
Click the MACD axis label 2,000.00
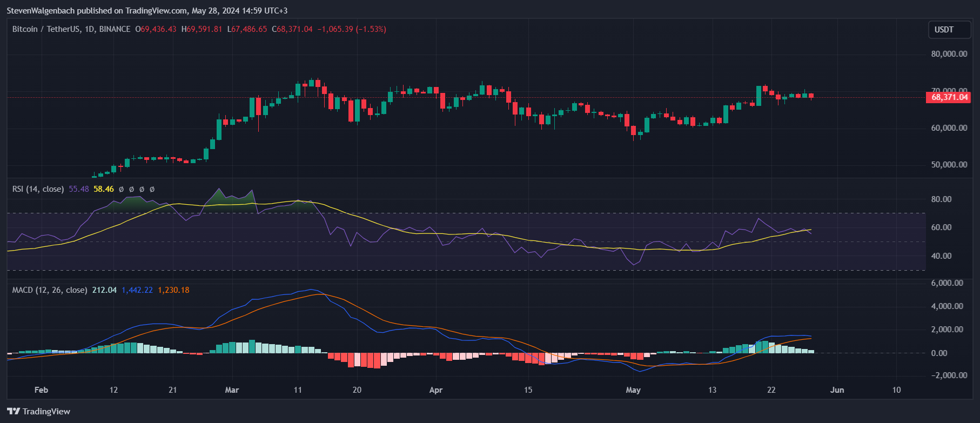(x=947, y=330)
